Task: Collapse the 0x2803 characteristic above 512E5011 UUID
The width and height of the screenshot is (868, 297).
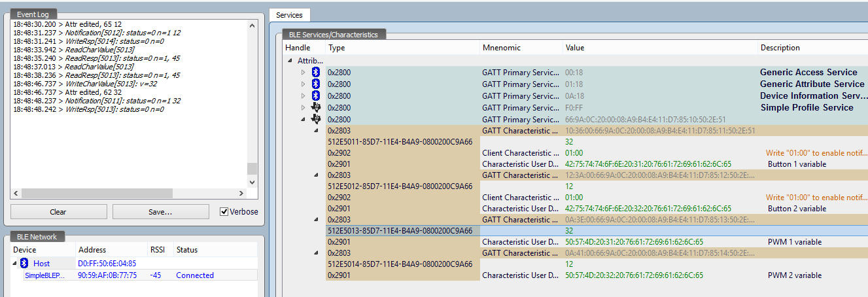Action: [x=316, y=130]
